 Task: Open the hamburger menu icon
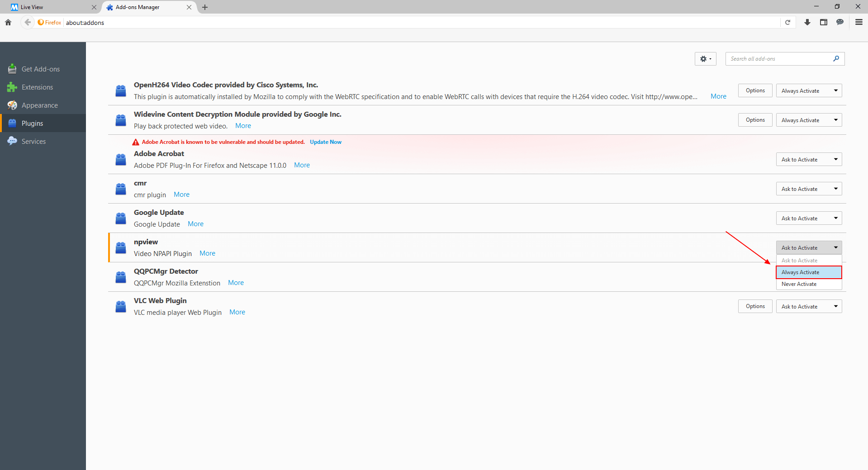point(859,22)
